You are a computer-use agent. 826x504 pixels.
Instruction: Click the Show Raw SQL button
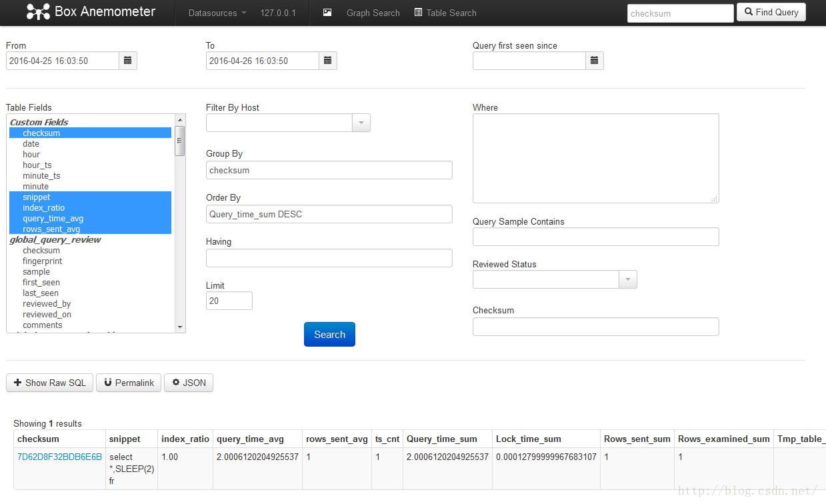coord(50,383)
